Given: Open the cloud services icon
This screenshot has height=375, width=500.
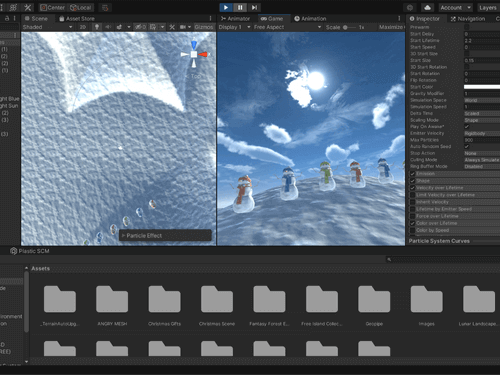Looking at the screenshot, I should (x=428, y=7).
